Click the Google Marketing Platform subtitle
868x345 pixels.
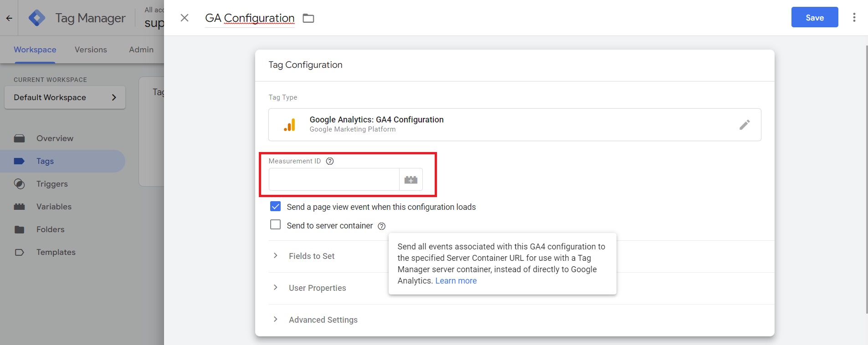click(353, 129)
